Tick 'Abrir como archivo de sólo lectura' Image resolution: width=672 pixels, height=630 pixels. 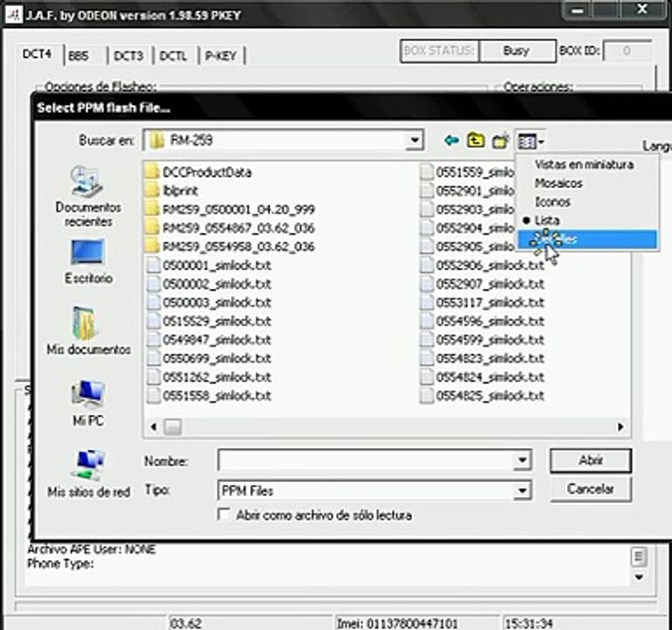(x=224, y=514)
